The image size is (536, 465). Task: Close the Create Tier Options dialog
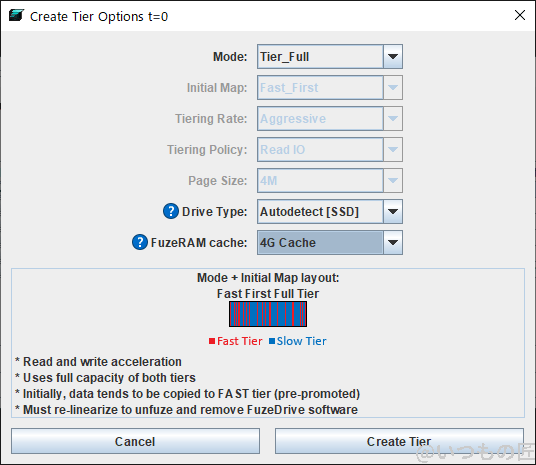tap(520, 15)
